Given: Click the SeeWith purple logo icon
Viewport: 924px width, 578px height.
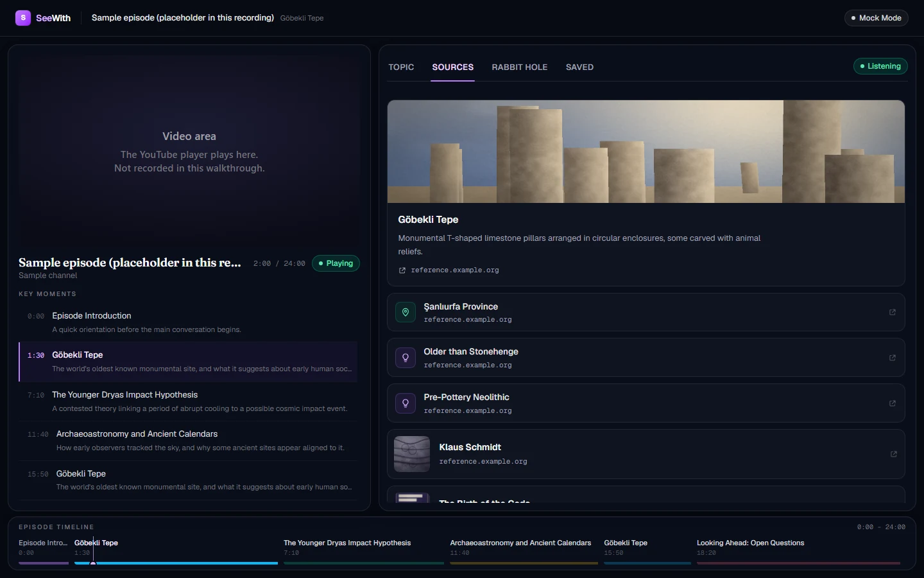Looking at the screenshot, I should click(x=23, y=18).
